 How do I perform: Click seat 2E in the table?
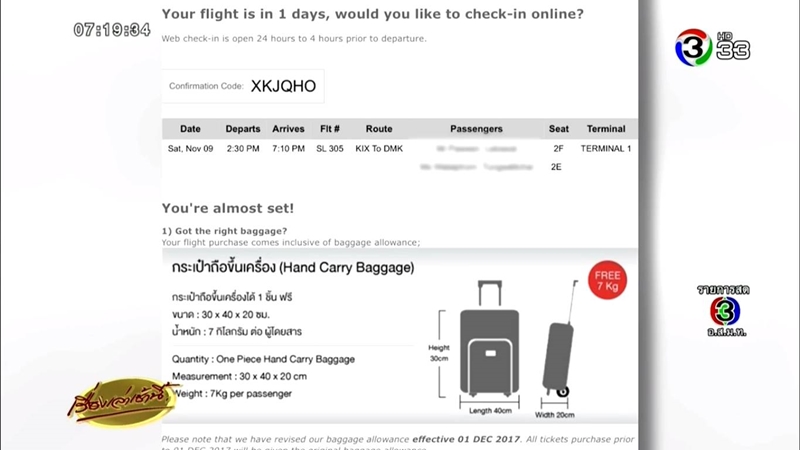(557, 167)
